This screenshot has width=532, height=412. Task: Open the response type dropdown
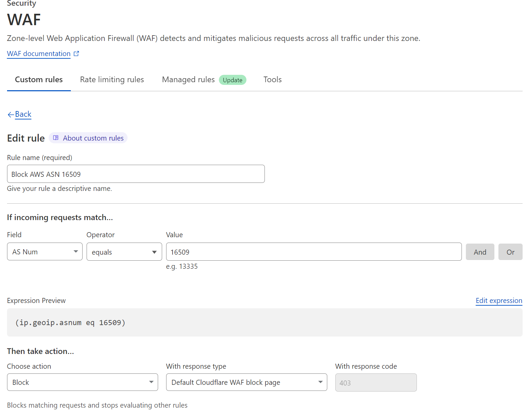pyautogui.click(x=247, y=382)
